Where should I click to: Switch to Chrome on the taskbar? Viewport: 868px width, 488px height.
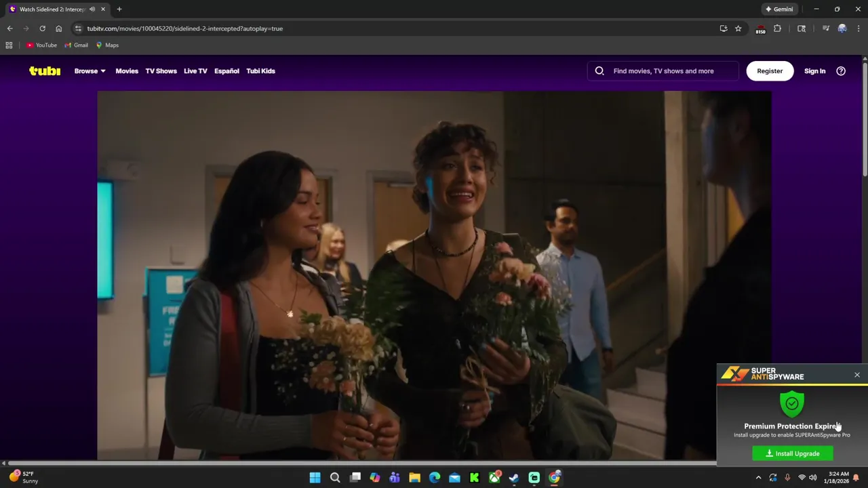(x=554, y=478)
